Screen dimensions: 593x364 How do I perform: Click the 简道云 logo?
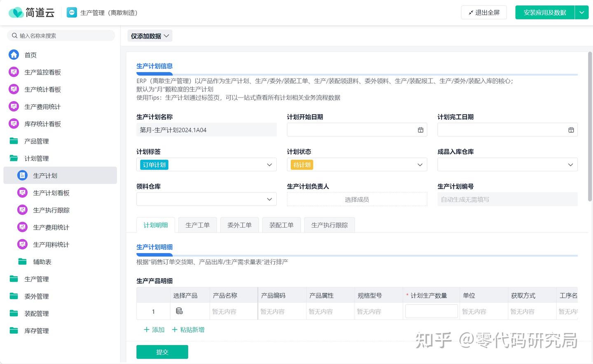coord(32,13)
